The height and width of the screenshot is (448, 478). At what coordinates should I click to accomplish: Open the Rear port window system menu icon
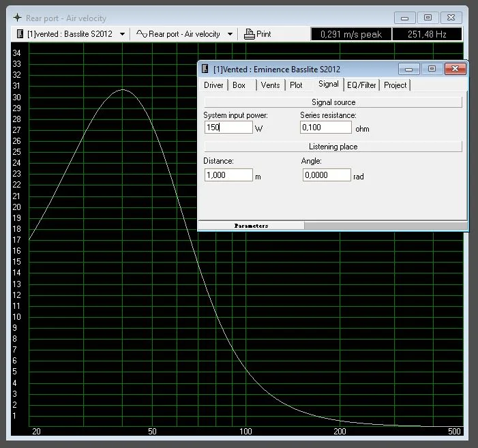[17, 18]
